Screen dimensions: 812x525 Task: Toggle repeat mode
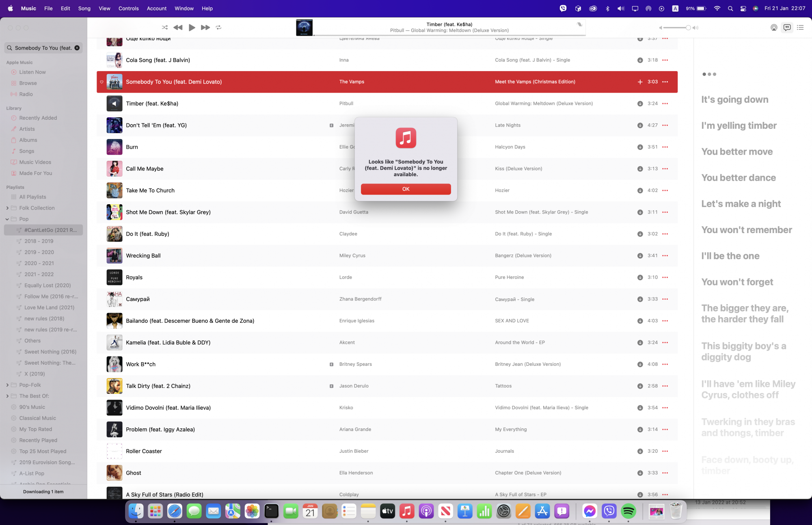click(218, 28)
